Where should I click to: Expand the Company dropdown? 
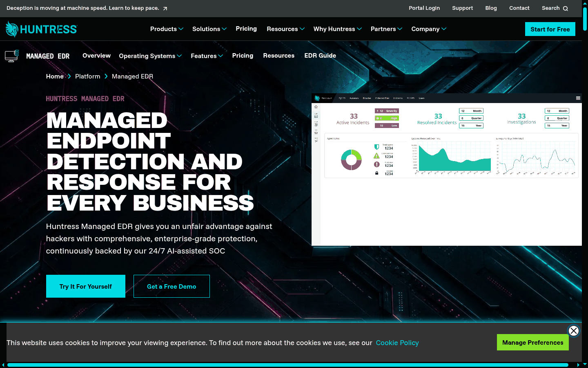click(429, 29)
